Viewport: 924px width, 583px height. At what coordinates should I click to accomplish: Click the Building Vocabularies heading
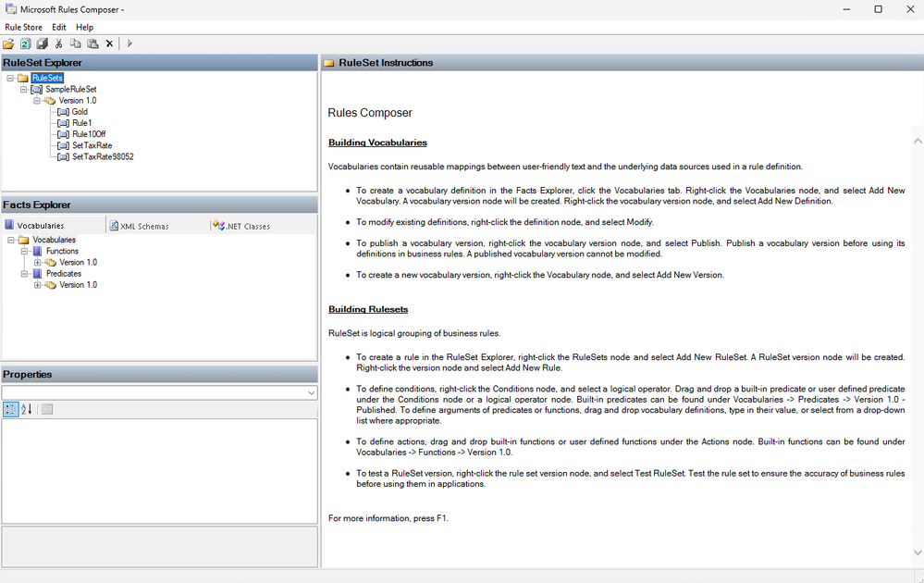click(377, 143)
